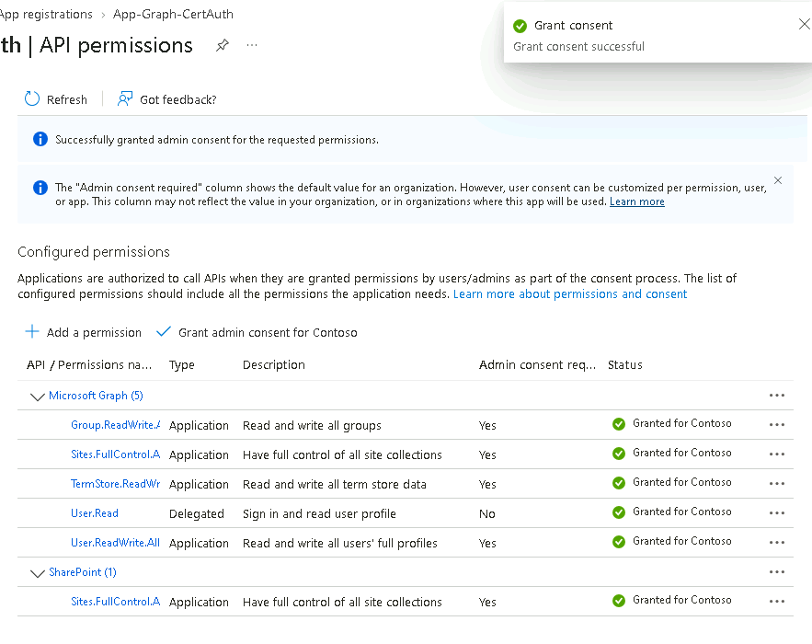Navigate to App-Graph-CertAuth breadcrumb
The height and width of the screenshot is (644, 812).
[173, 14]
